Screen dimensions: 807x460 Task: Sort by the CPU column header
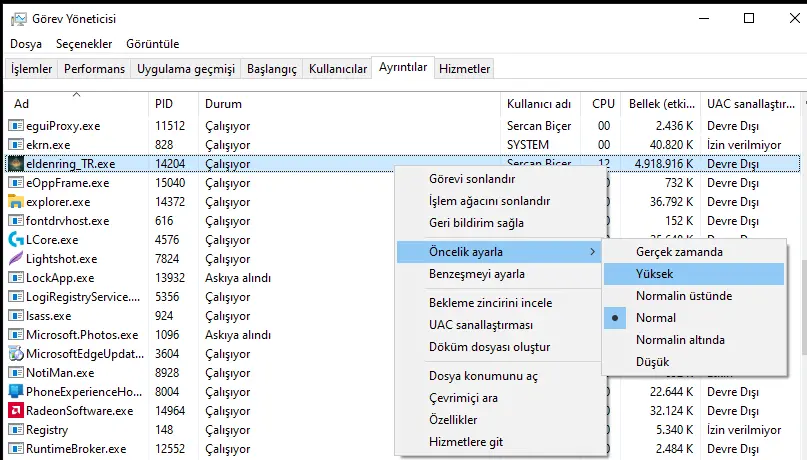601,103
